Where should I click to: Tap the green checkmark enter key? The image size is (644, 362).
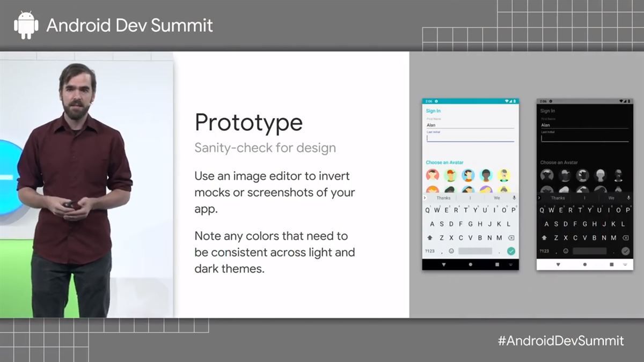[511, 251]
